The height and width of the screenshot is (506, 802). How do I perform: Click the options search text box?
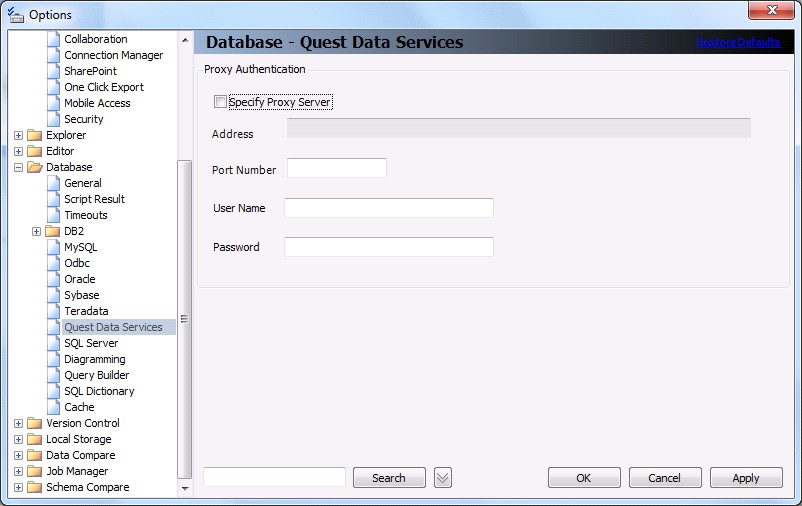click(275, 477)
